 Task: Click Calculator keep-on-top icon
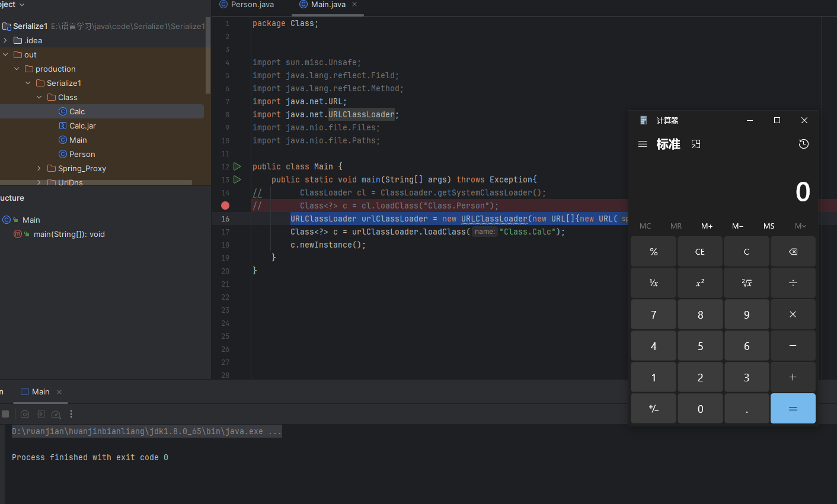pos(696,144)
